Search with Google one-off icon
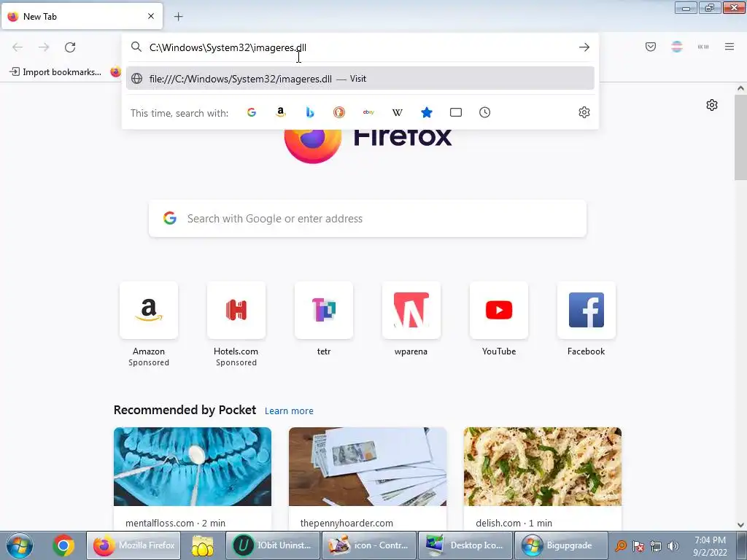747x560 pixels. click(x=252, y=112)
